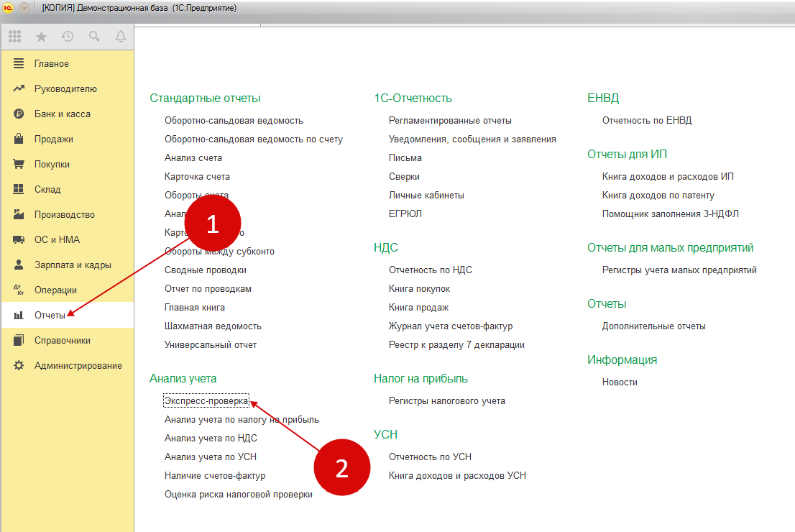
Task: Open notifications bell icon
Action: pos(120,37)
